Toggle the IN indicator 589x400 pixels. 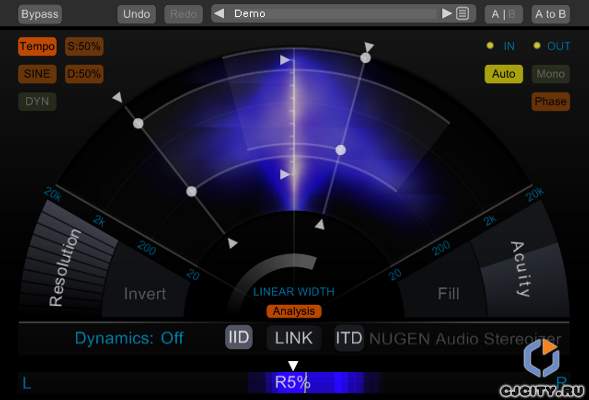[x=490, y=45]
